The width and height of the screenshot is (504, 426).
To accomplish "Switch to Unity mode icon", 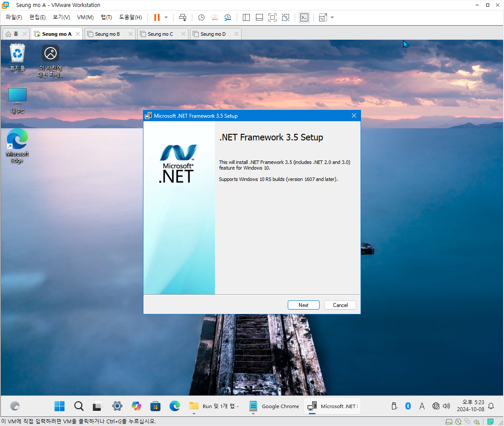I will (x=286, y=17).
